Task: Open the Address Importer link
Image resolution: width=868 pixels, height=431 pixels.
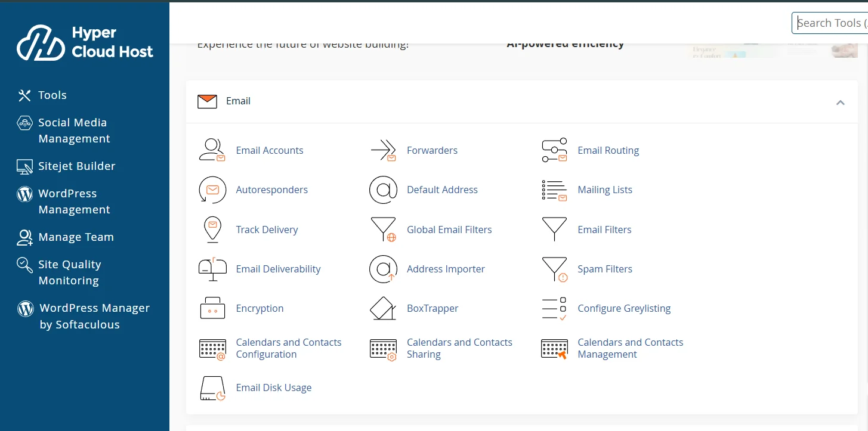Action: pyautogui.click(x=446, y=269)
